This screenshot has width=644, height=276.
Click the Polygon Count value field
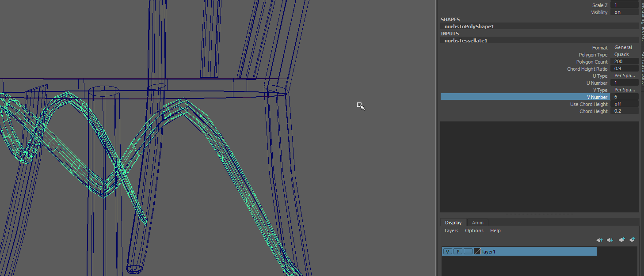click(x=624, y=61)
